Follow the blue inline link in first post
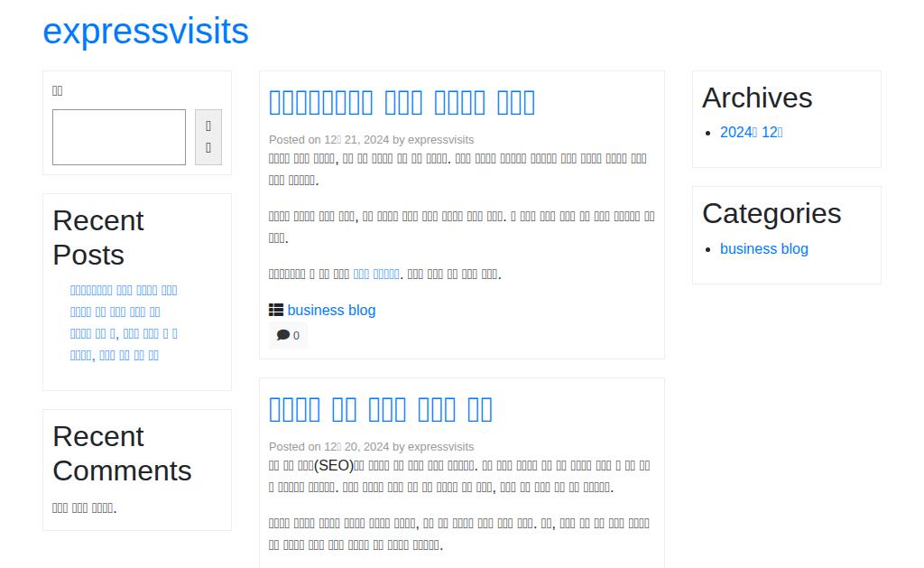The image size is (924, 568). pos(375,274)
